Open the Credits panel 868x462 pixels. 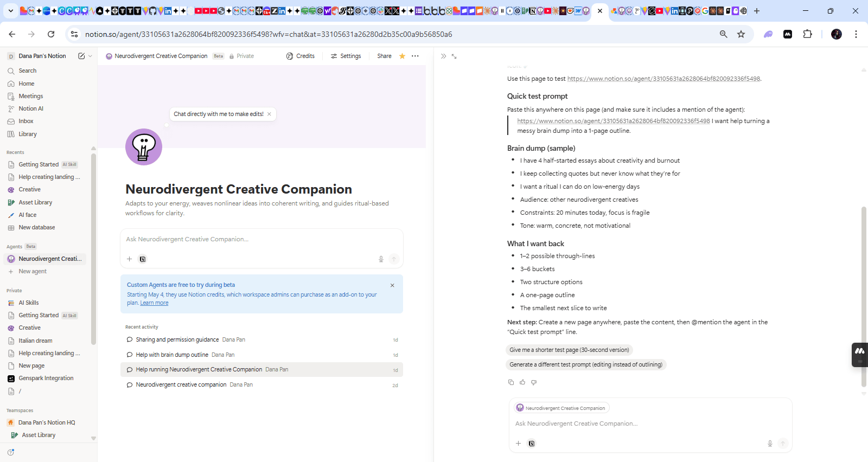[301, 56]
